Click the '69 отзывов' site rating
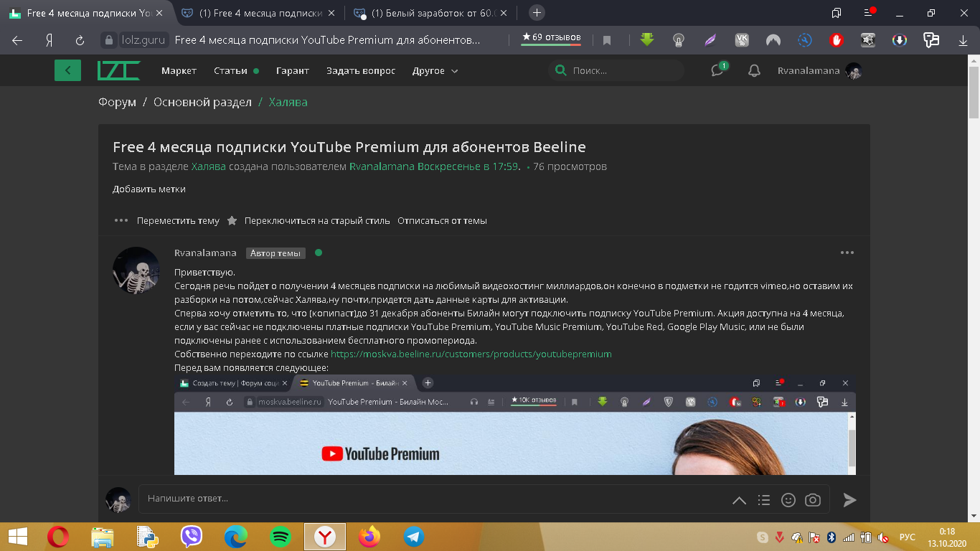Viewport: 980px width, 551px height. click(551, 38)
